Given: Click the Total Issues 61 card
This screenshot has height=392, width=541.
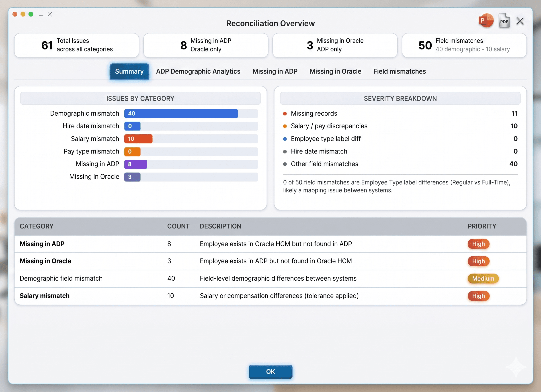Looking at the screenshot, I should [77, 45].
